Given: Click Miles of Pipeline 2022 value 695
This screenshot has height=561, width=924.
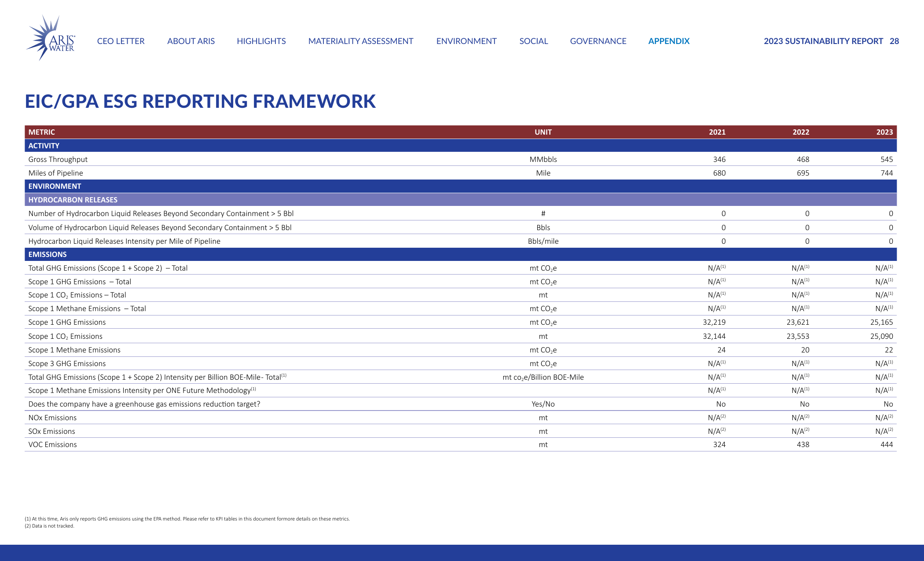Looking at the screenshot, I should [x=803, y=173].
